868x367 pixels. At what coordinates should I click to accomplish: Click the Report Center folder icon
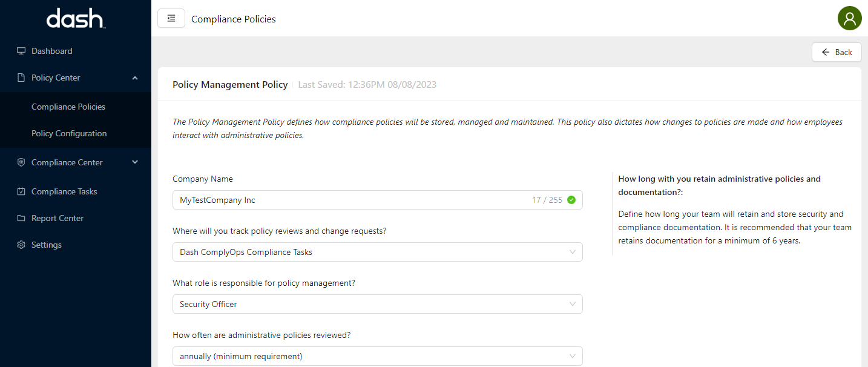(x=21, y=218)
